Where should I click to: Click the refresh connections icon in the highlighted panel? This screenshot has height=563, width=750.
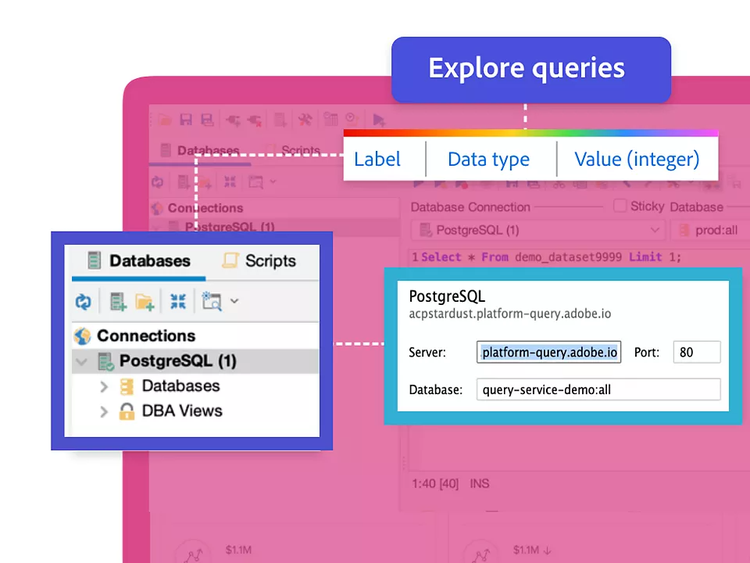tap(83, 302)
